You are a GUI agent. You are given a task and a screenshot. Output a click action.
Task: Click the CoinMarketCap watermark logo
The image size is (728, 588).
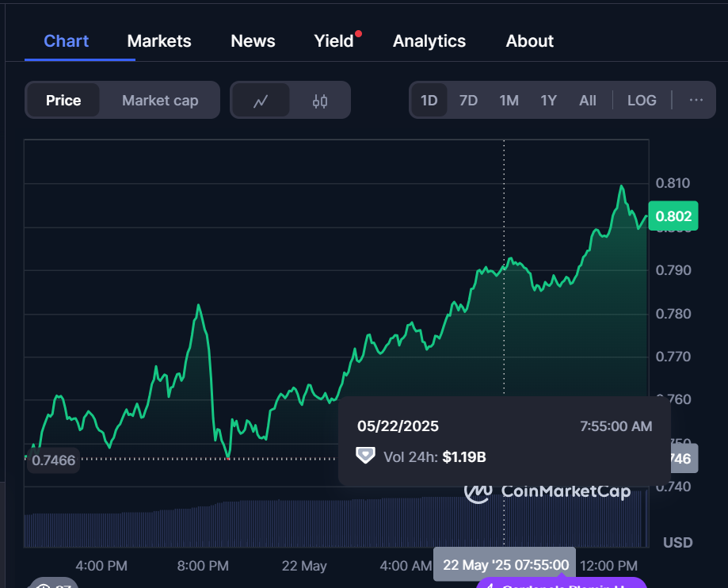click(x=547, y=491)
